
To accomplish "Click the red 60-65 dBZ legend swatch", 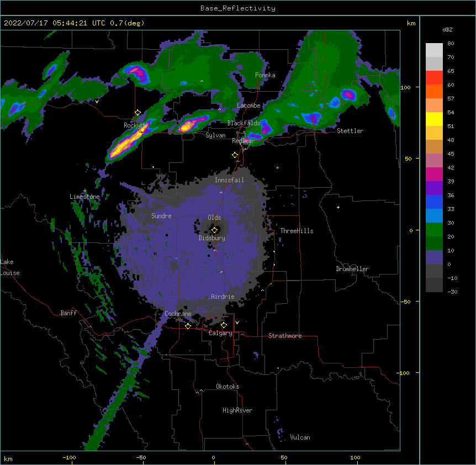I will tap(434, 77).
